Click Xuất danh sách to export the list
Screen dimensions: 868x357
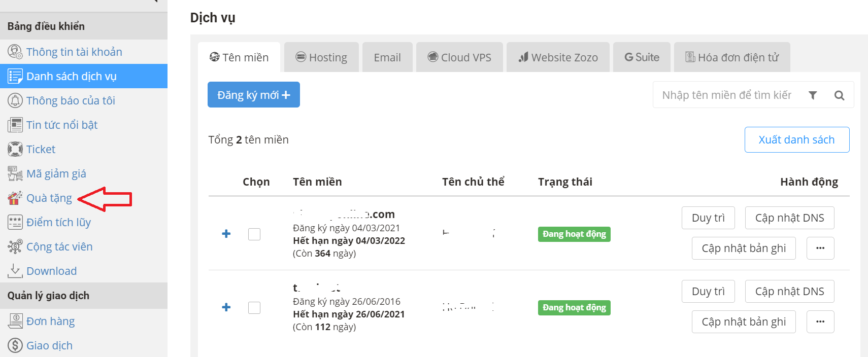coord(796,139)
